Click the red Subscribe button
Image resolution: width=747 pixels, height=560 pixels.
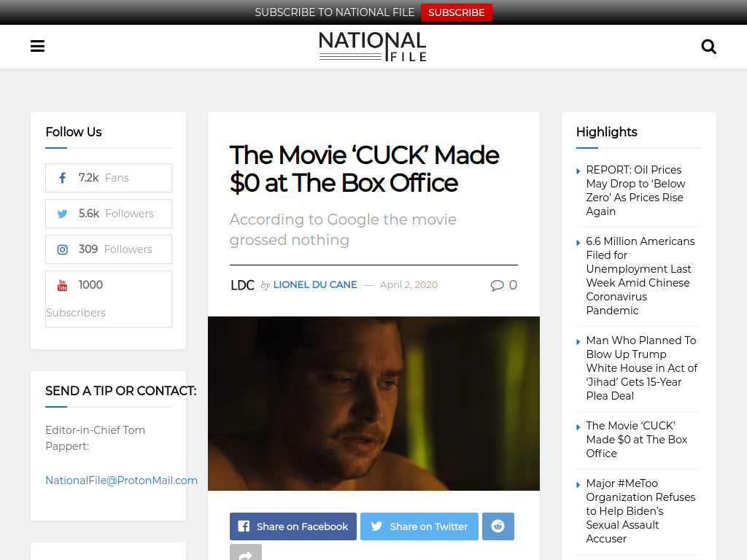(457, 12)
